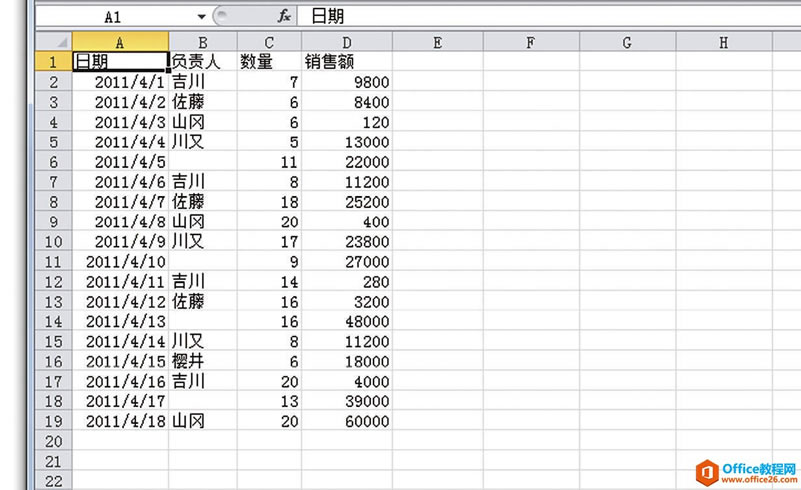Select sales value 18000
The width and height of the screenshot is (801, 490).
tap(347, 361)
